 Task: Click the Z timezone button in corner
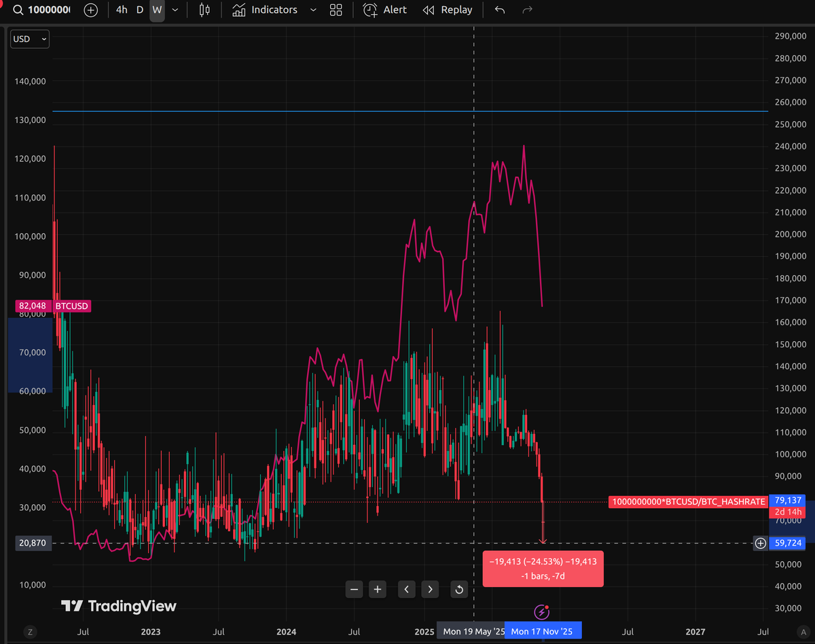(x=30, y=632)
